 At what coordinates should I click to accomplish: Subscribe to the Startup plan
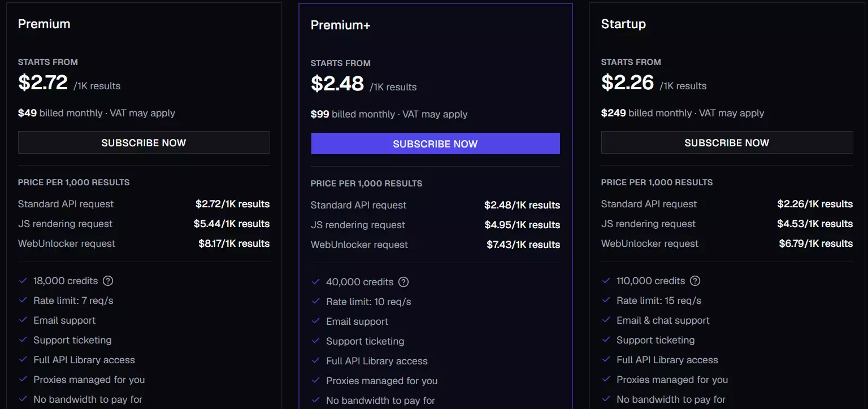coord(727,143)
